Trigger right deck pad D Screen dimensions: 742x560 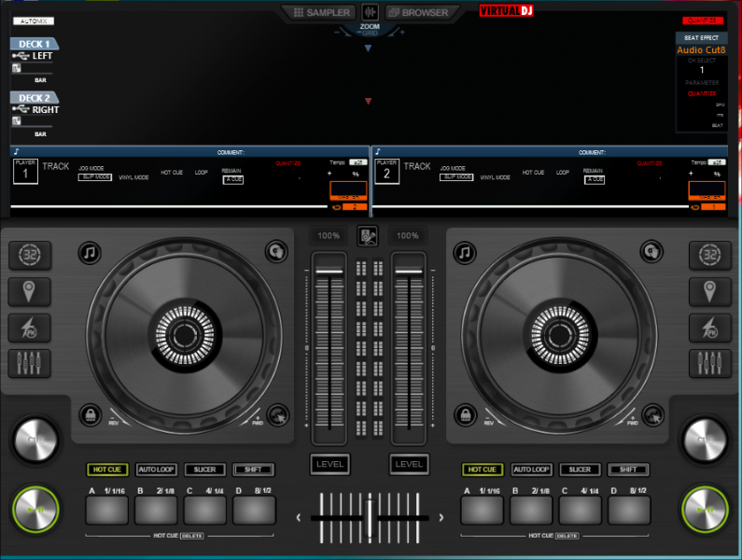(x=629, y=511)
